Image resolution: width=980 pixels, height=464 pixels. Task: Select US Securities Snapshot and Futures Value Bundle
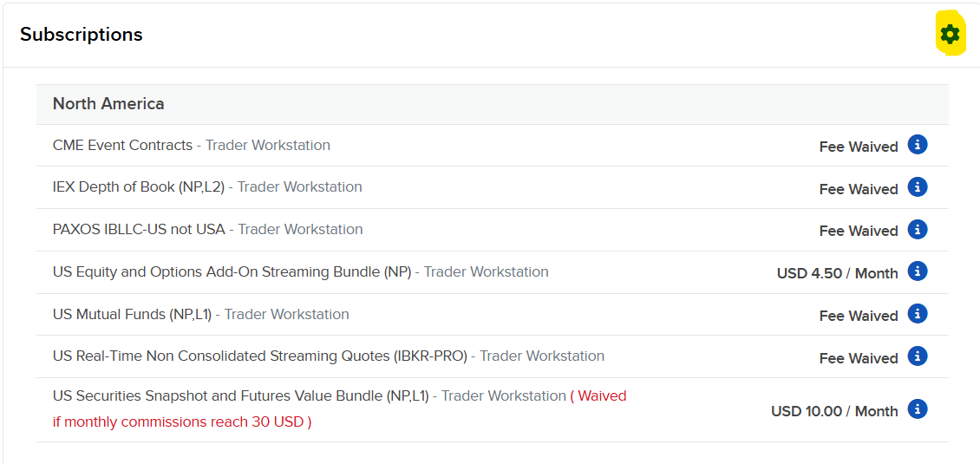coord(240,395)
